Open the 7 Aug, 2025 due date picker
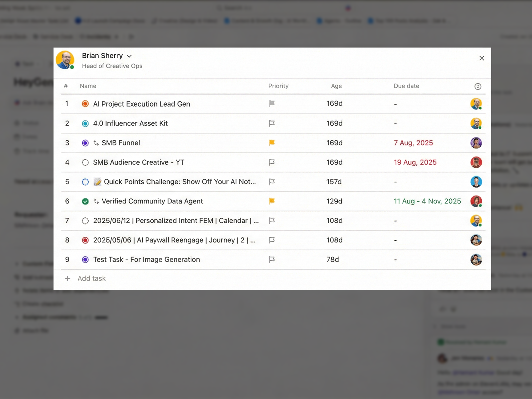This screenshot has width=532, height=399. tap(413, 143)
